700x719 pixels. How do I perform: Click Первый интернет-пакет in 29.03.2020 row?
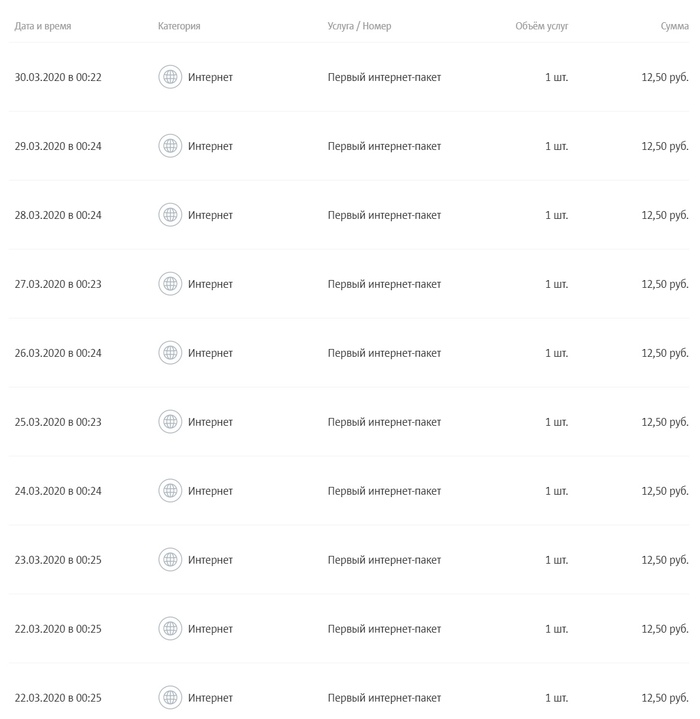point(384,146)
